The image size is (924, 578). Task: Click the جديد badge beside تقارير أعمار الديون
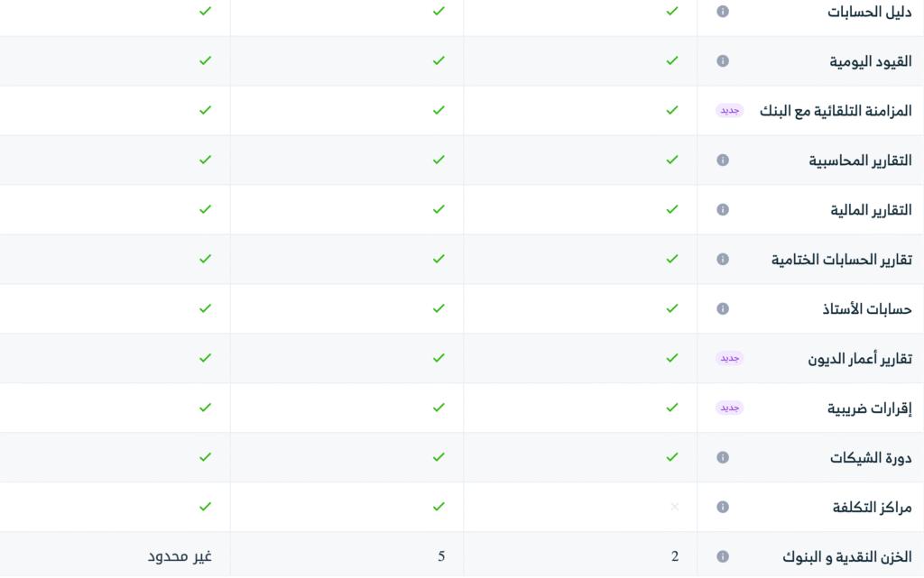tap(729, 359)
